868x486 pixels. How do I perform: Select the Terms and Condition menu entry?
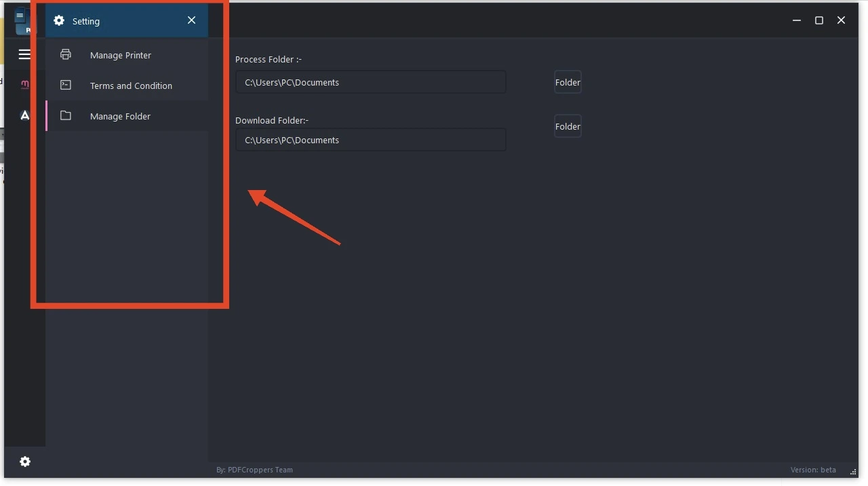click(x=131, y=86)
